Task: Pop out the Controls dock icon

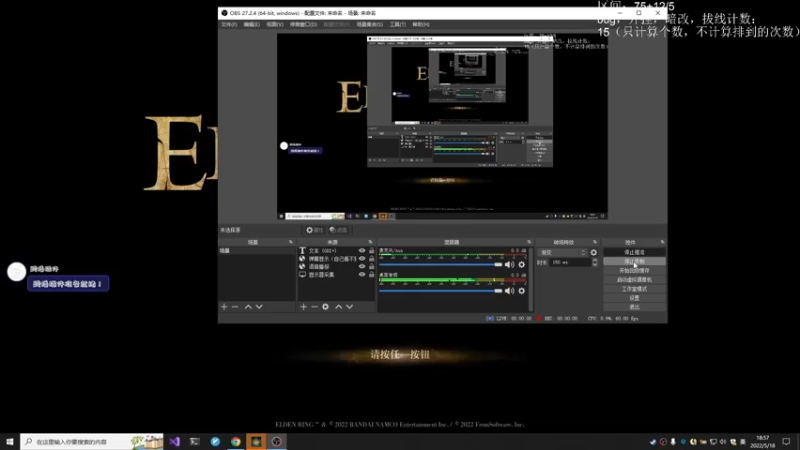Action: pos(662,242)
